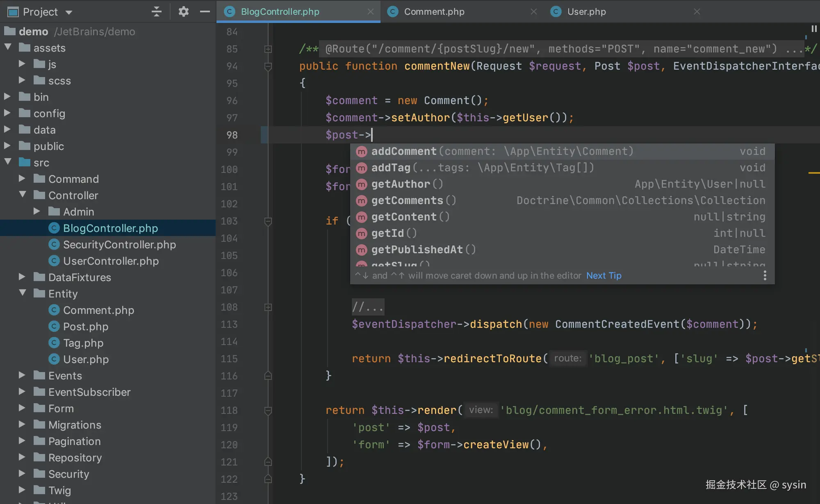Click the pause inspection icon at top right

click(814, 29)
